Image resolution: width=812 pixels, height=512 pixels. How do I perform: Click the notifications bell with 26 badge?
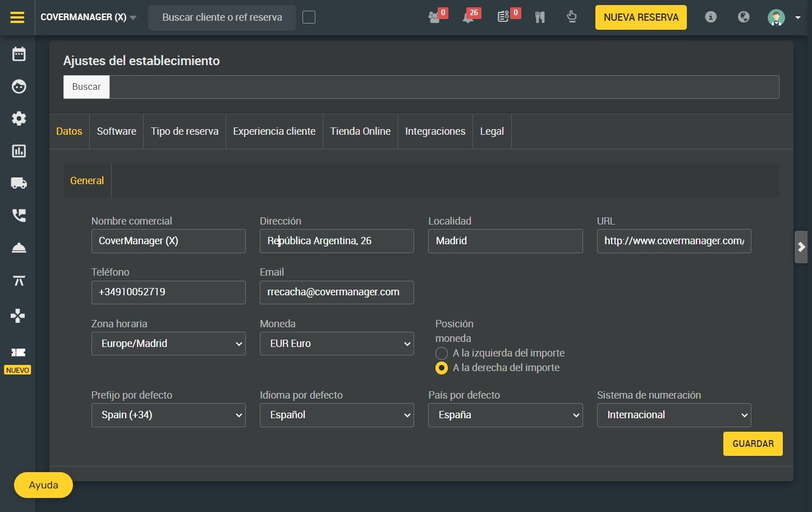[468, 17]
